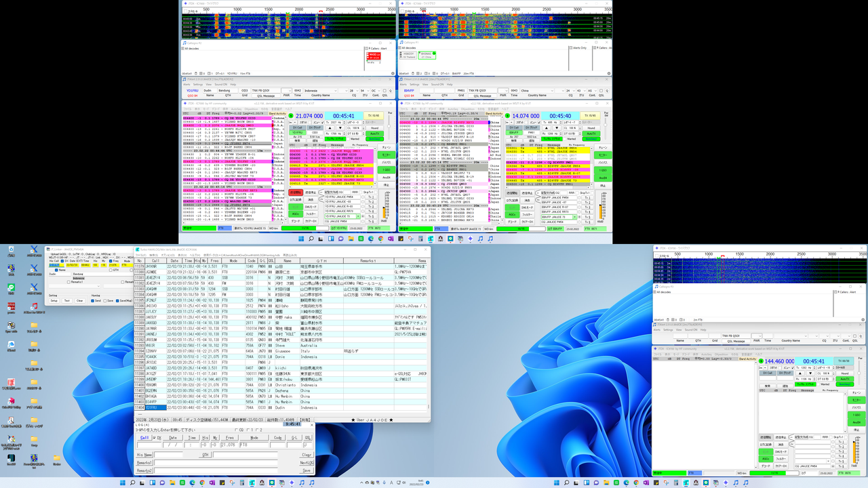Image resolution: width=868 pixels, height=488 pixels.
Task: Open the iCloud desktop icon
Action: click(12, 344)
